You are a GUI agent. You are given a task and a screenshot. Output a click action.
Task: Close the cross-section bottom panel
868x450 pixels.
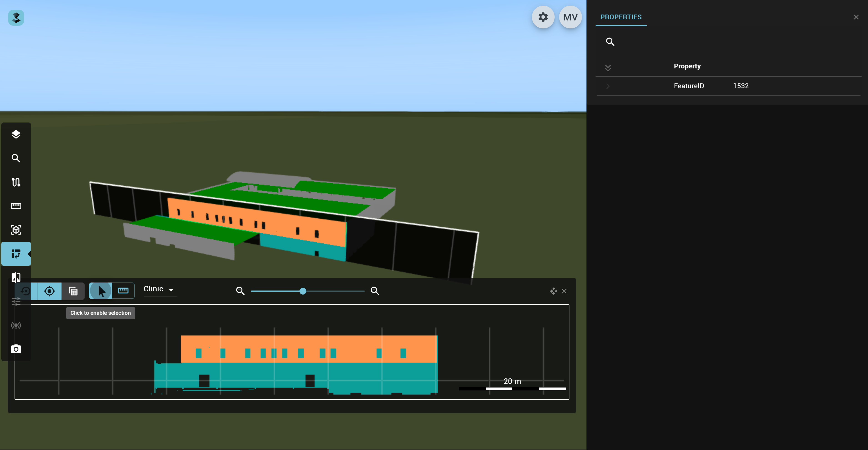tap(564, 291)
